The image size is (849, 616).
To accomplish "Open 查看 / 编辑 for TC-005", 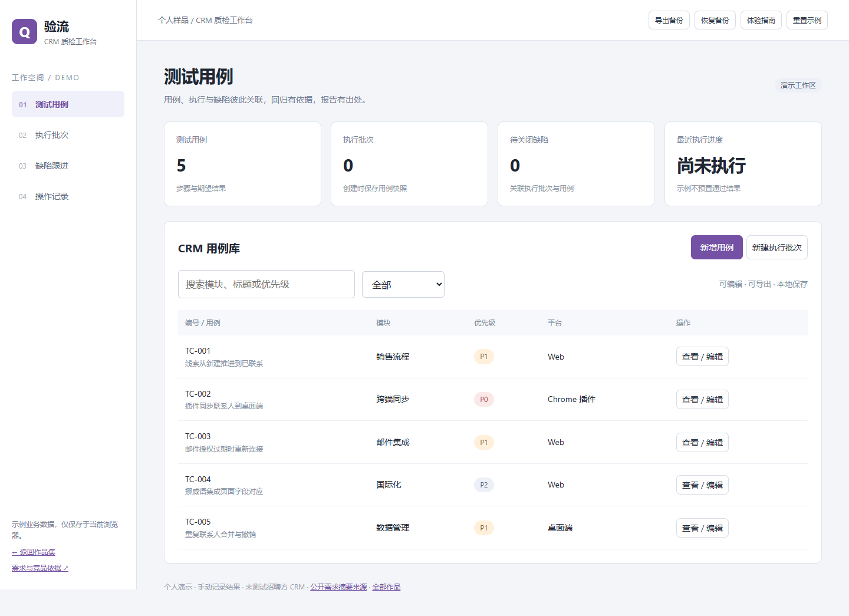I will pos(702,528).
